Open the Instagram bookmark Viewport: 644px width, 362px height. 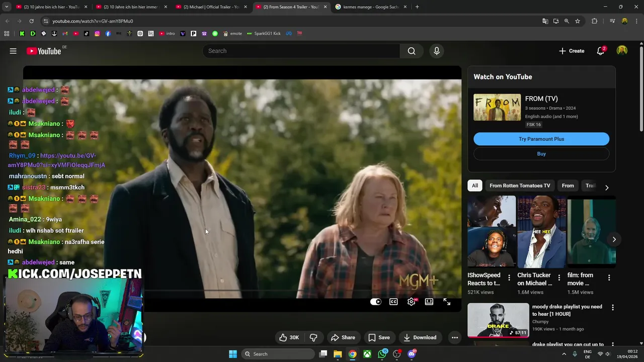(97, 34)
